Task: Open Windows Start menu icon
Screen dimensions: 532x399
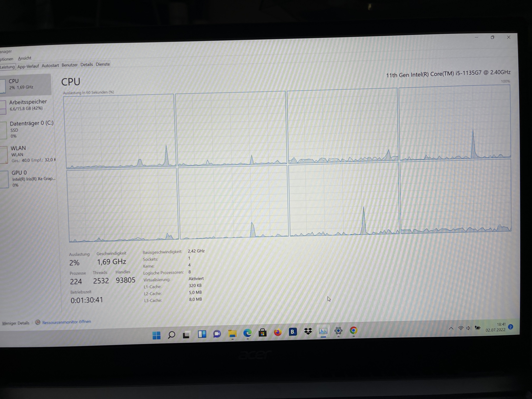Action: (157, 335)
